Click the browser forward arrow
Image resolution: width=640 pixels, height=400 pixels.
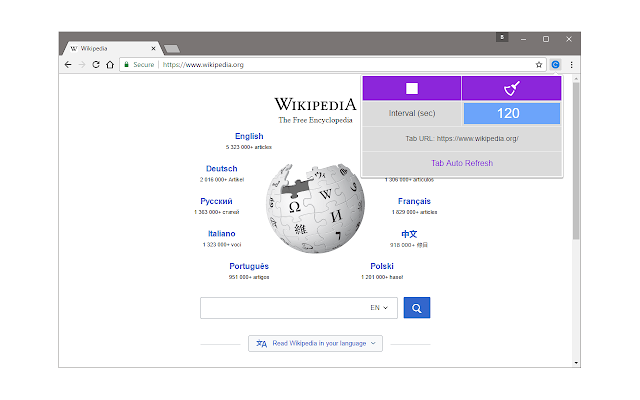[x=82, y=64]
